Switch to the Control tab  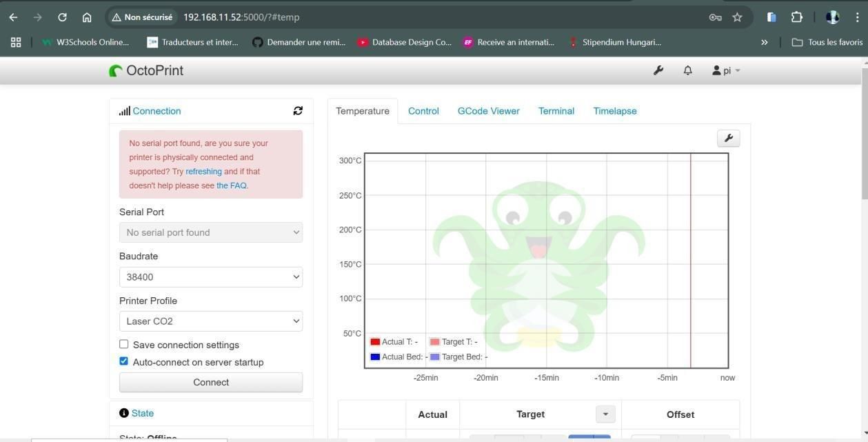423,111
